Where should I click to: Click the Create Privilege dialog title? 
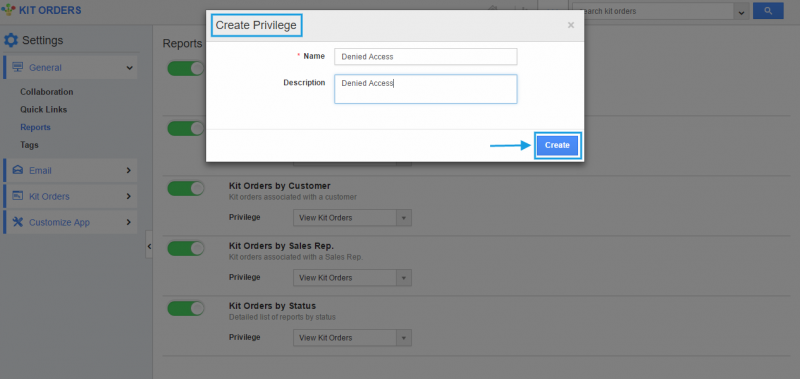click(x=256, y=26)
